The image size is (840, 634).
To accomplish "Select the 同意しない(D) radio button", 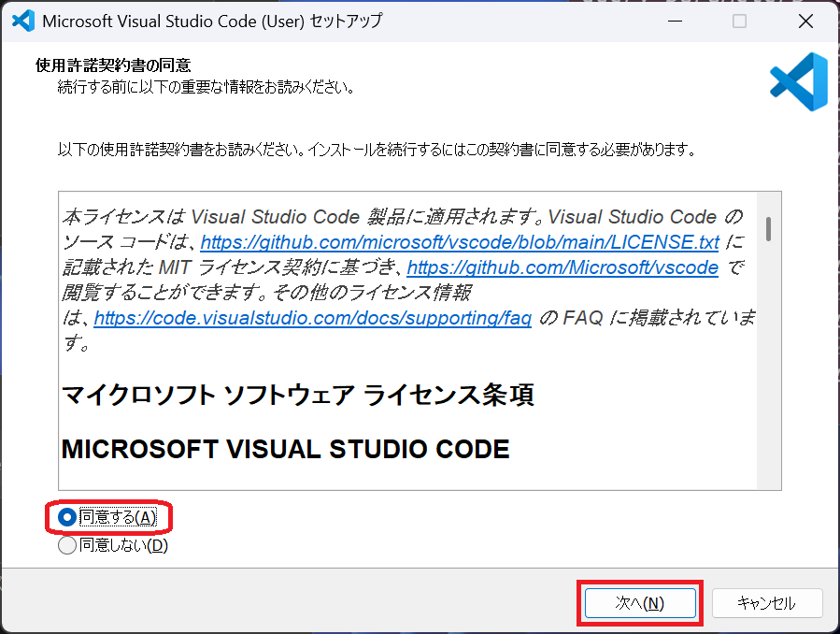I will (x=67, y=545).
